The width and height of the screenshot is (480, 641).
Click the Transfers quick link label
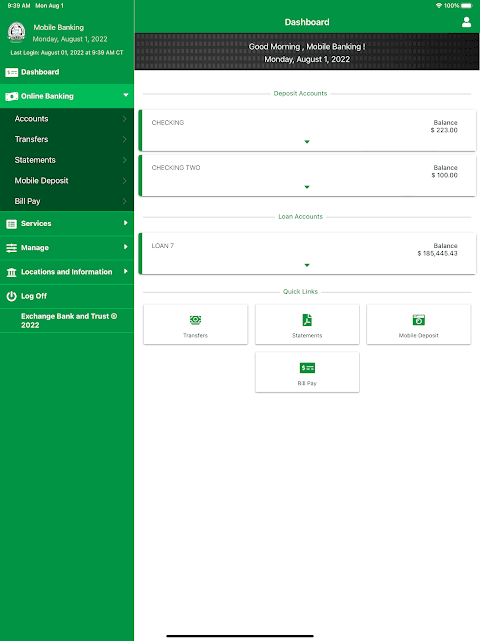pos(195,336)
